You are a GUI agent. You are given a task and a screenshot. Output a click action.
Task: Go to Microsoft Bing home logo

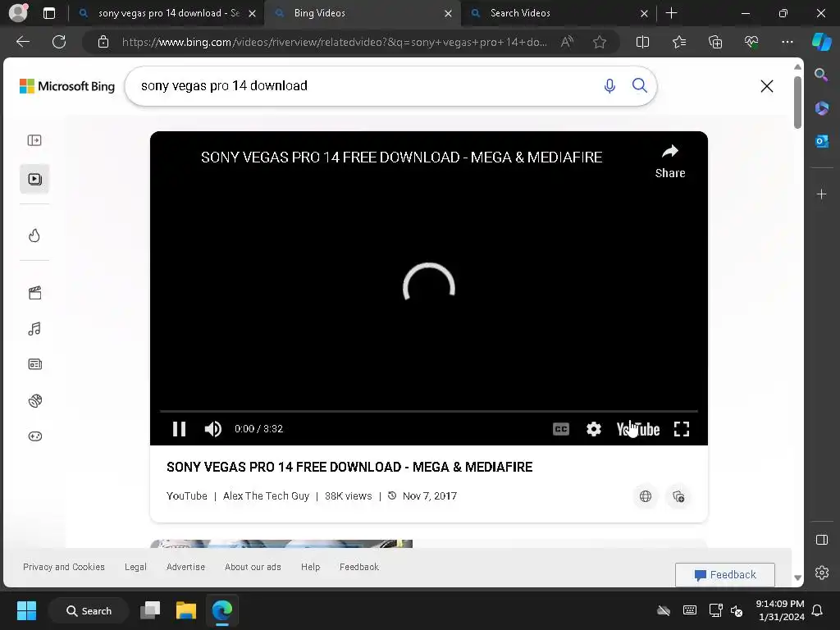[67, 86]
